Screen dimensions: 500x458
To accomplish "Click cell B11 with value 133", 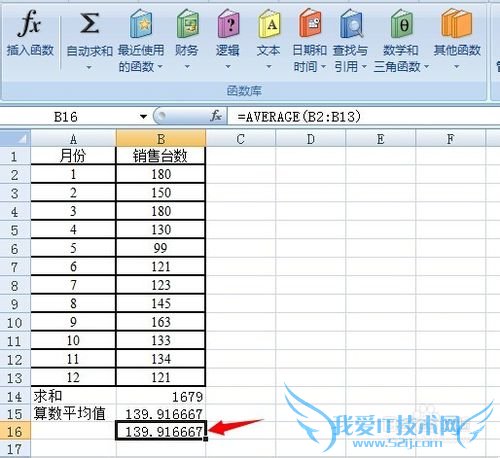I will point(161,340).
